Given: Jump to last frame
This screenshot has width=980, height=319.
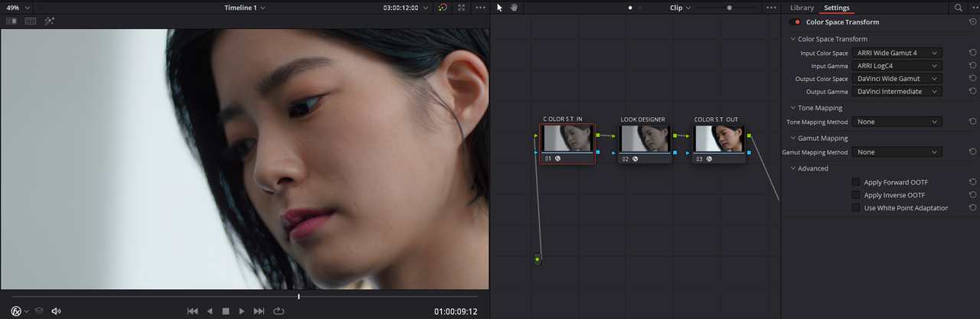Looking at the screenshot, I should 259,311.
